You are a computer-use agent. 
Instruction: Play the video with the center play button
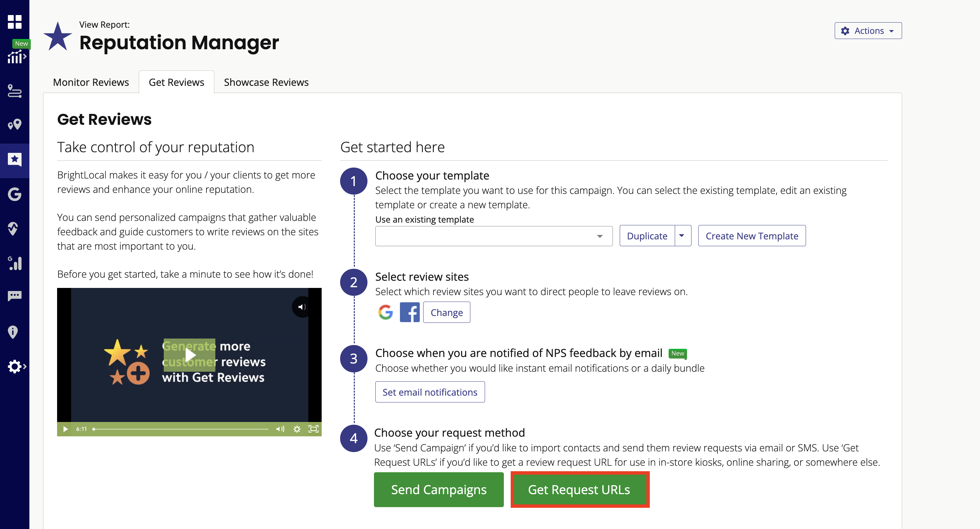click(x=189, y=354)
